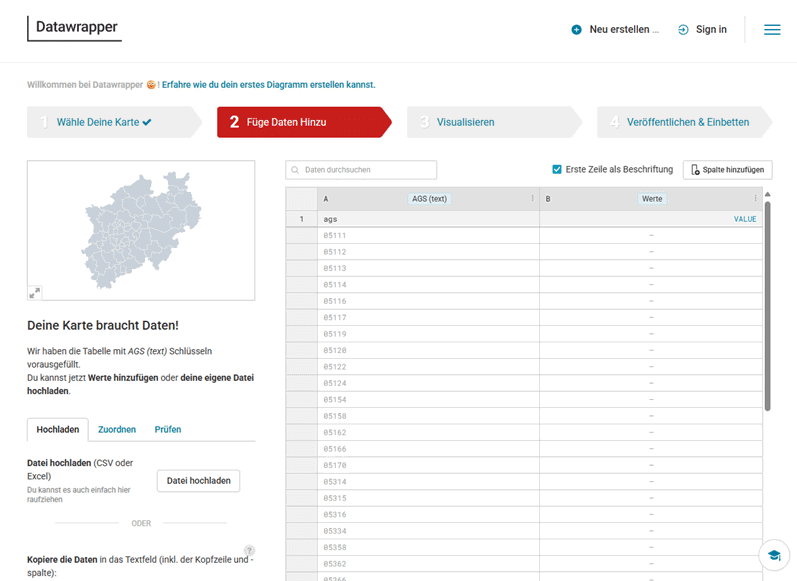Image resolution: width=797 pixels, height=581 pixels.
Task: Open the academy graduation cap button
Action: pos(774,555)
